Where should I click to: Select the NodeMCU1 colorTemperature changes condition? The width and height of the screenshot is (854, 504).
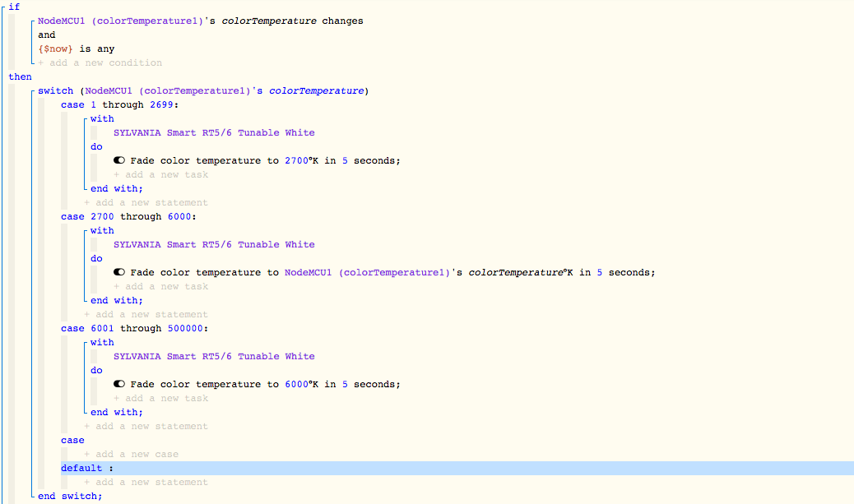[x=201, y=21]
